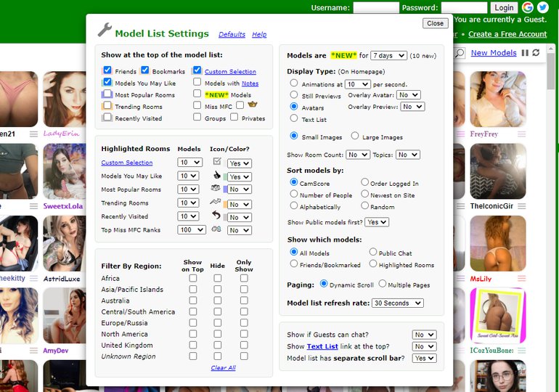This screenshot has height=392, width=559.
Task: Click into the Password input field
Action: point(464,7)
